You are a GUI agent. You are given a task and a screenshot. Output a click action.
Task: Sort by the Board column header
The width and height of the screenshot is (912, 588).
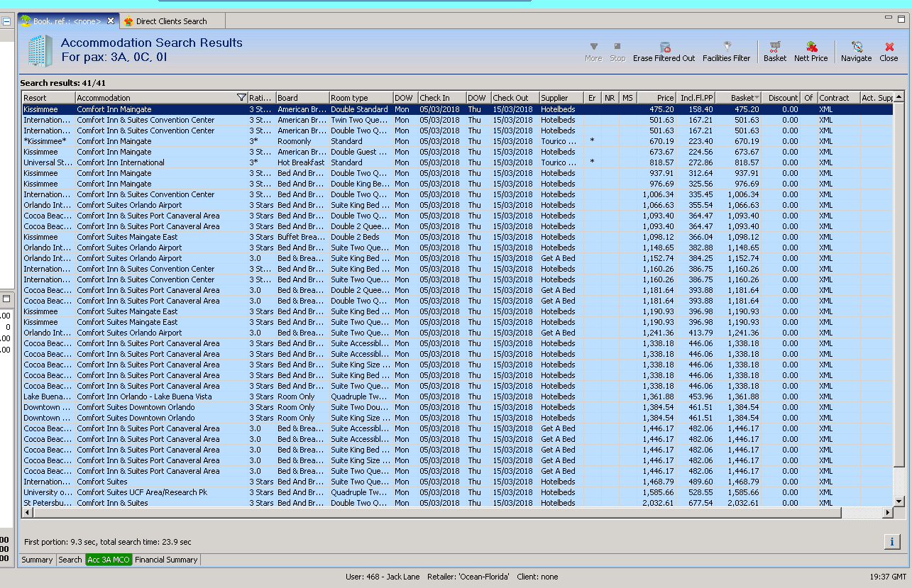[x=302, y=98]
